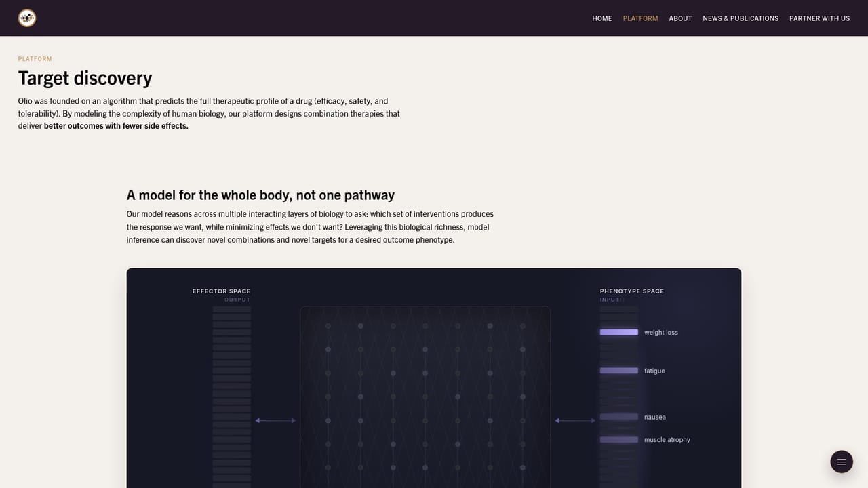The width and height of the screenshot is (868, 488).
Task: Click the nausea phenotype bar
Action: [x=619, y=417]
